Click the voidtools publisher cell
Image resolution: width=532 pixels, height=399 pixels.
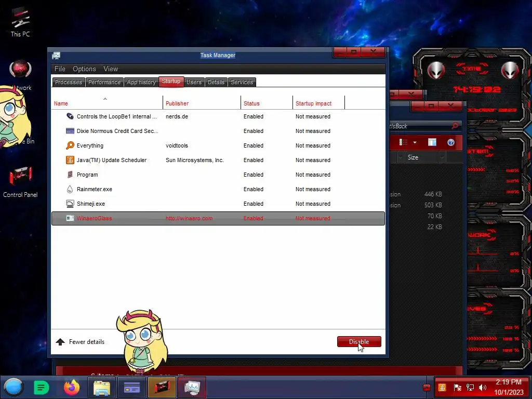point(177,145)
